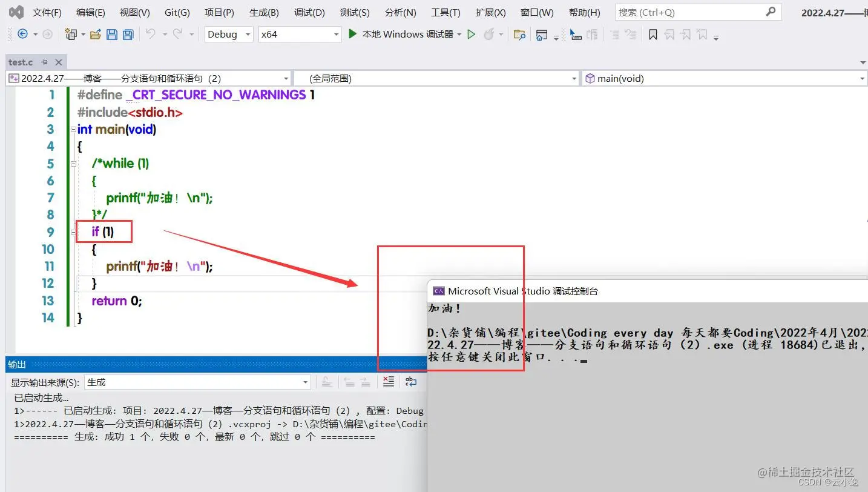Open the main(void) member dropdown
868x492 pixels.
point(725,78)
